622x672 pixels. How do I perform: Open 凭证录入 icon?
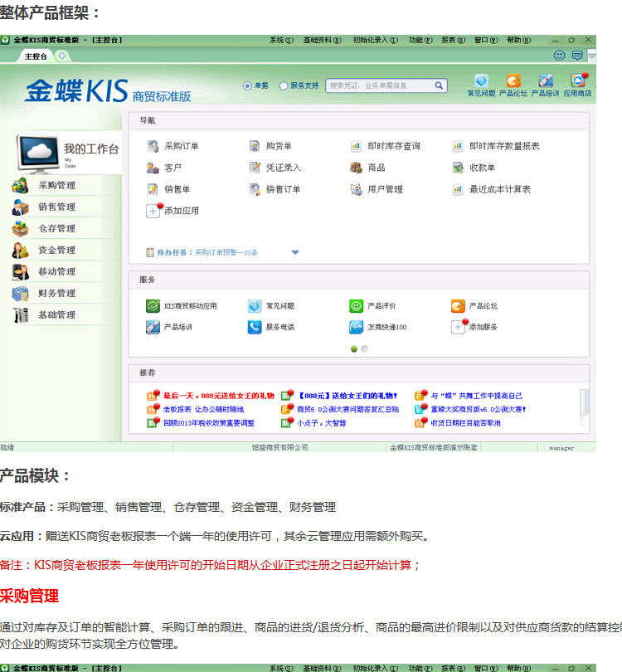pos(255,168)
